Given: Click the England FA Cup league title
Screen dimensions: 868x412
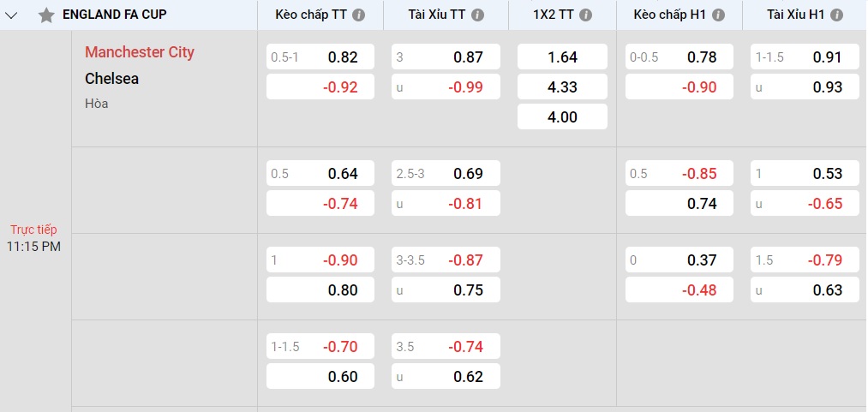Looking at the screenshot, I should 115,15.
